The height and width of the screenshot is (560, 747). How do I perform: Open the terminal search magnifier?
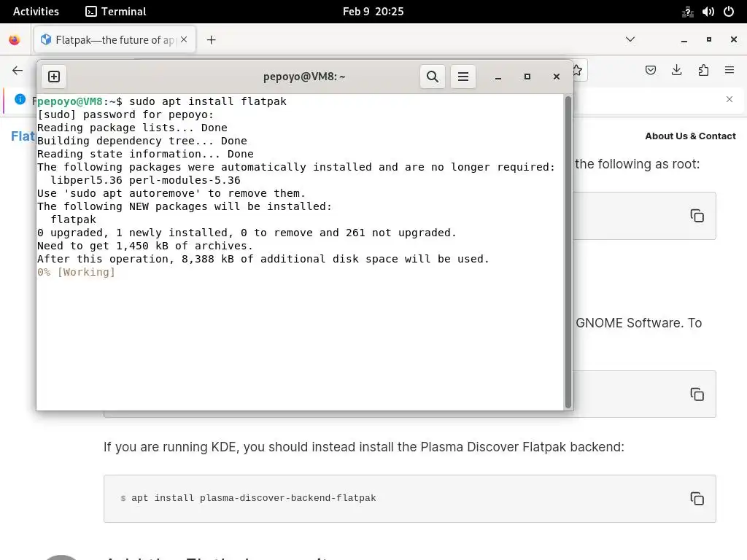pos(432,77)
